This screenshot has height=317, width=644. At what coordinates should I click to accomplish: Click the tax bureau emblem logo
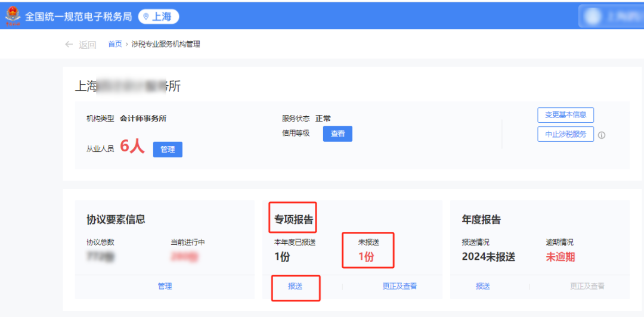pyautogui.click(x=13, y=15)
